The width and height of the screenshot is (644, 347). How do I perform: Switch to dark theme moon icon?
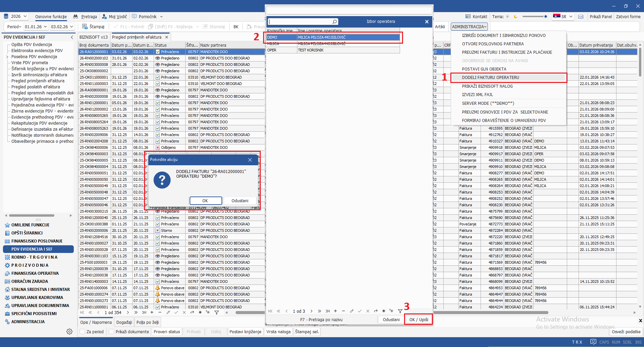click(x=515, y=16)
